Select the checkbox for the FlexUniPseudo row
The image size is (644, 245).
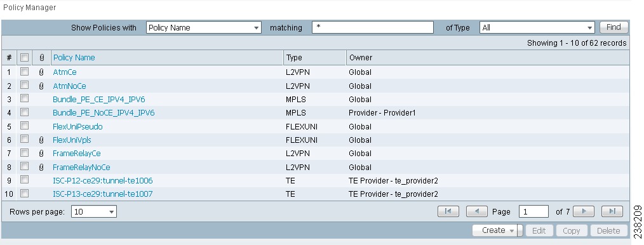click(x=24, y=126)
